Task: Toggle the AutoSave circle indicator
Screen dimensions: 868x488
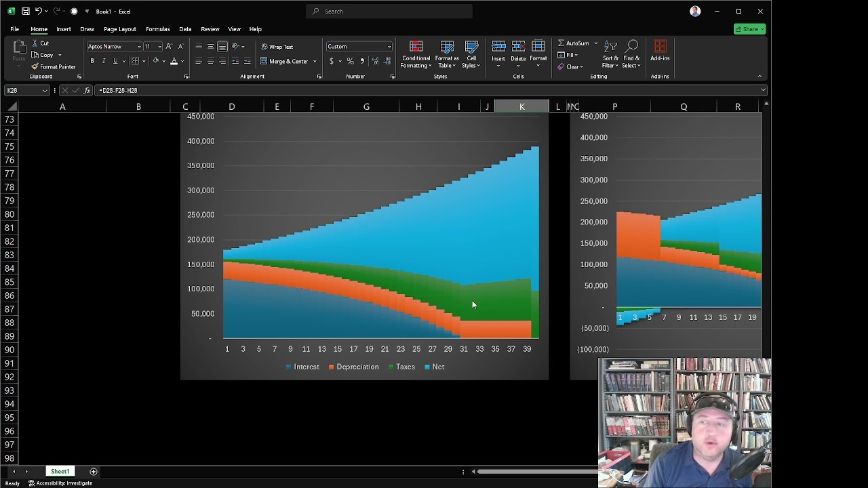Action: coord(74,12)
